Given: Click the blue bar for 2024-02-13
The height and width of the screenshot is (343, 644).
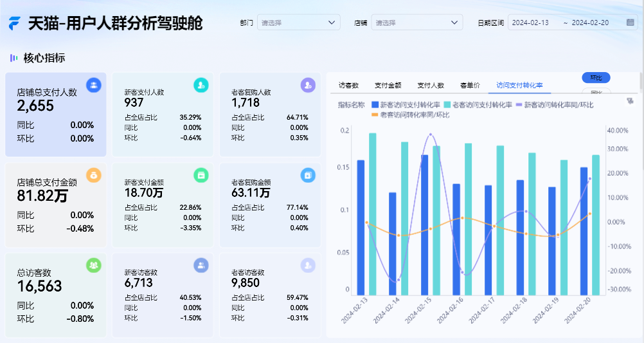Looking at the screenshot, I should pyautogui.click(x=361, y=227).
